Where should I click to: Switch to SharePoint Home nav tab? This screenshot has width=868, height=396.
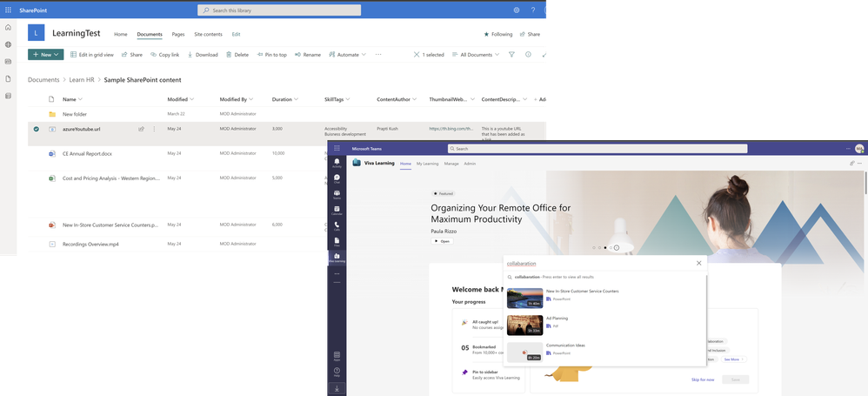click(121, 34)
